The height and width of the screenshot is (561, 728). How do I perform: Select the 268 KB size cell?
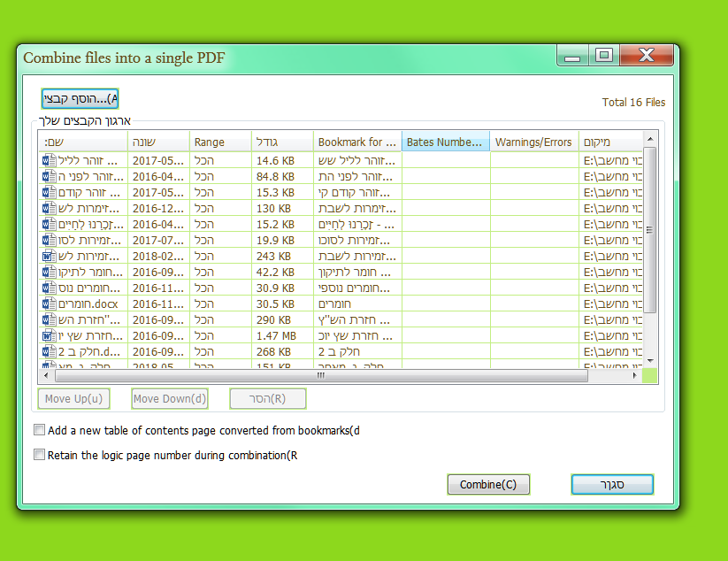pyautogui.click(x=282, y=351)
